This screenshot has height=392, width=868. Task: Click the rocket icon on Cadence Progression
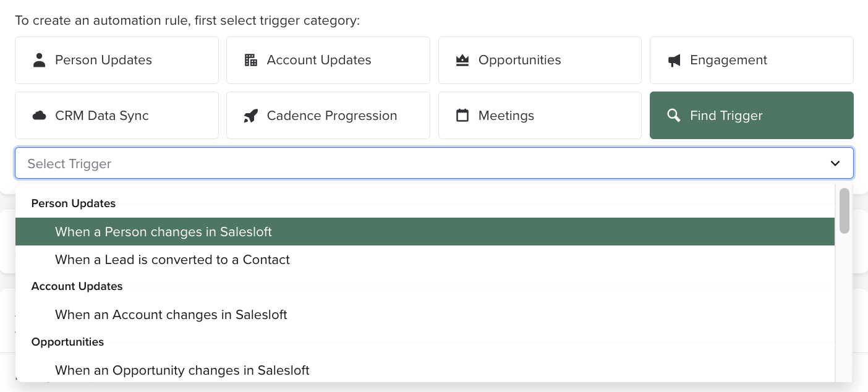251,115
